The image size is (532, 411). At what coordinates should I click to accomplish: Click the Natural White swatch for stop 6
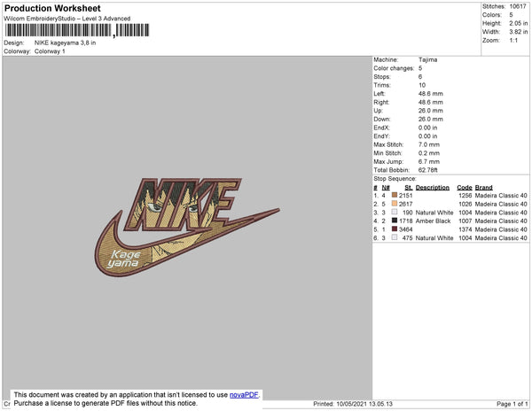point(395,237)
